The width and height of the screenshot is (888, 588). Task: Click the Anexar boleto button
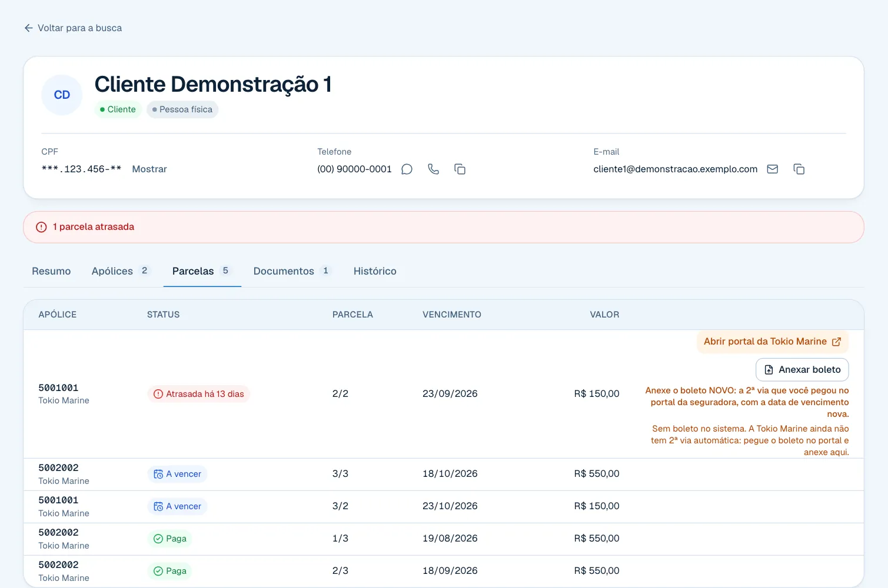coord(802,370)
